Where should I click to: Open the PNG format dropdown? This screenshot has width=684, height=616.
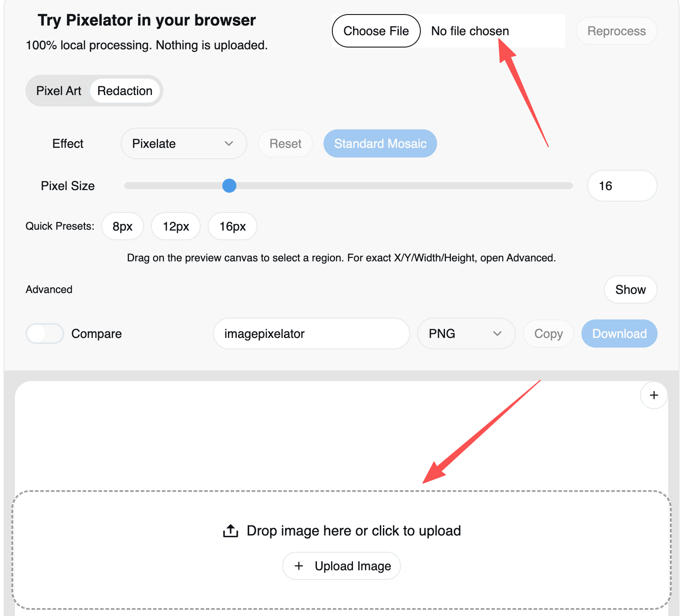(466, 334)
